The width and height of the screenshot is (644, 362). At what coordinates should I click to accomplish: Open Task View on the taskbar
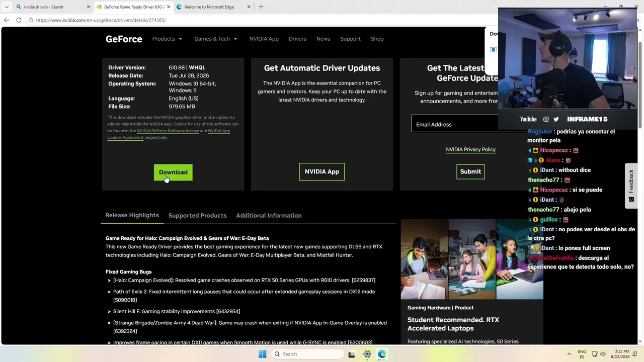pyautogui.click(x=352, y=354)
